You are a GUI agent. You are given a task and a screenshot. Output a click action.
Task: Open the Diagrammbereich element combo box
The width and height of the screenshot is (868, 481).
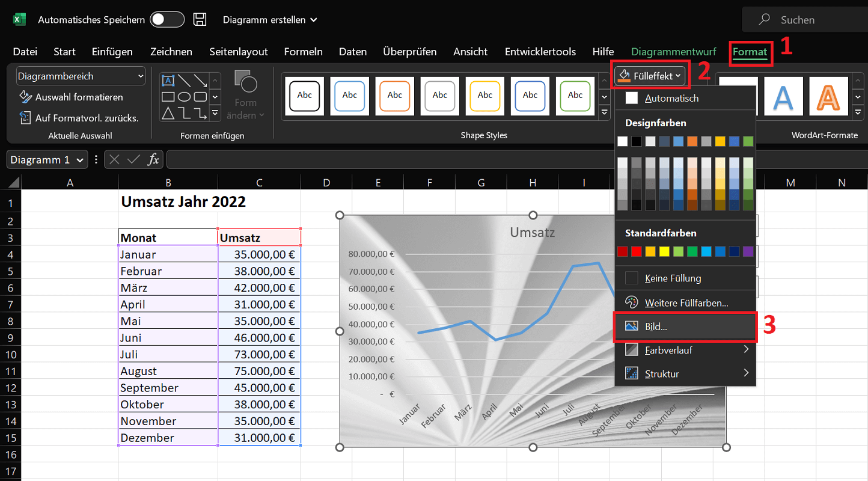click(81, 76)
